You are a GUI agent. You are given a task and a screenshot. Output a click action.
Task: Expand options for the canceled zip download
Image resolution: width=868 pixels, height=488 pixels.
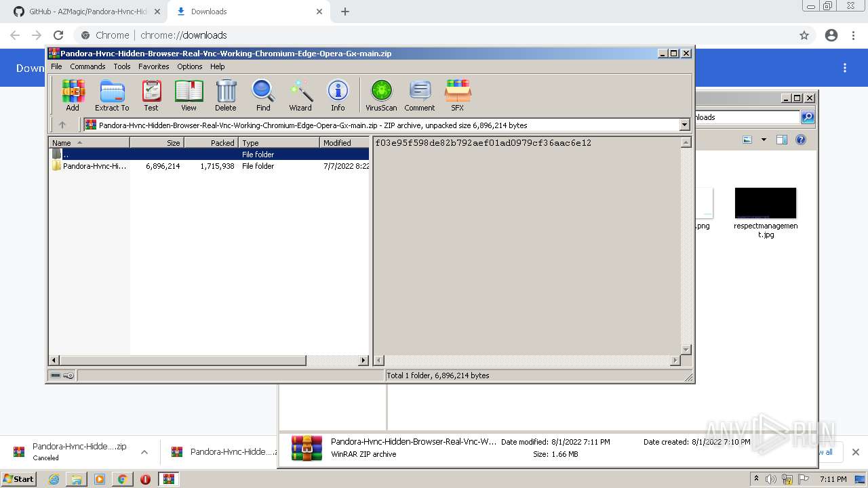[x=144, y=452]
